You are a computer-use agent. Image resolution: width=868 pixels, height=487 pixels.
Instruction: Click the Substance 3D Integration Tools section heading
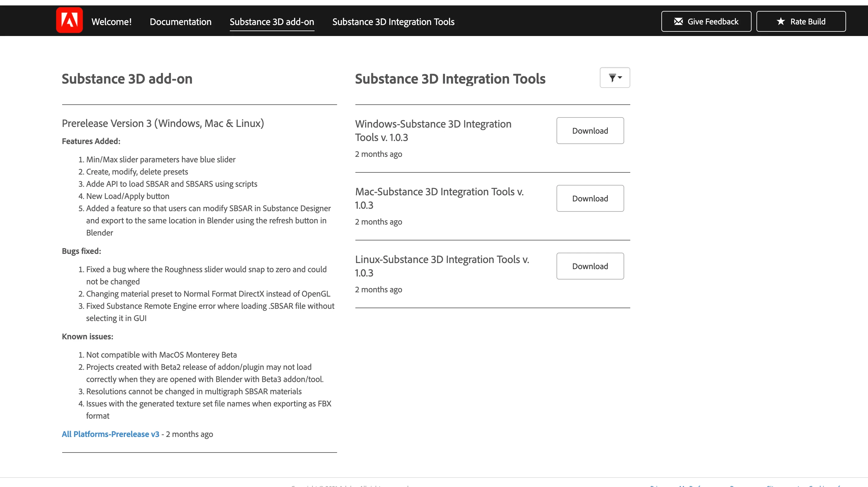pos(450,79)
